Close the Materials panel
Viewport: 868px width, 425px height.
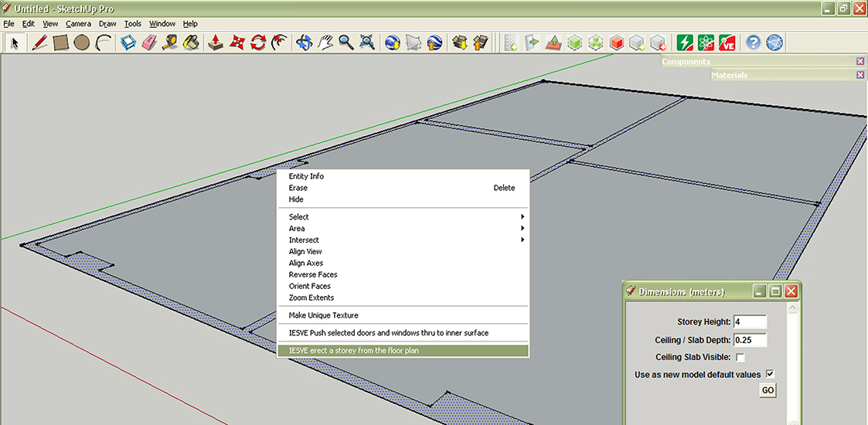click(859, 75)
